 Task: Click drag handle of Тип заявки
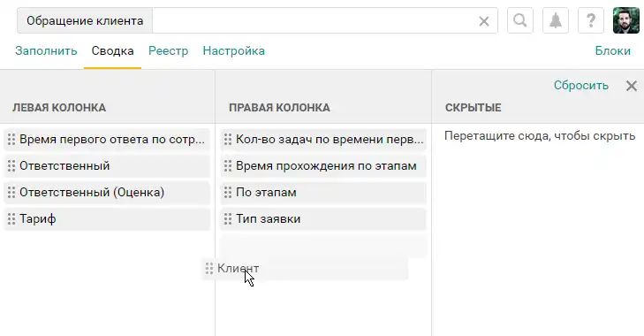pyautogui.click(x=228, y=218)
